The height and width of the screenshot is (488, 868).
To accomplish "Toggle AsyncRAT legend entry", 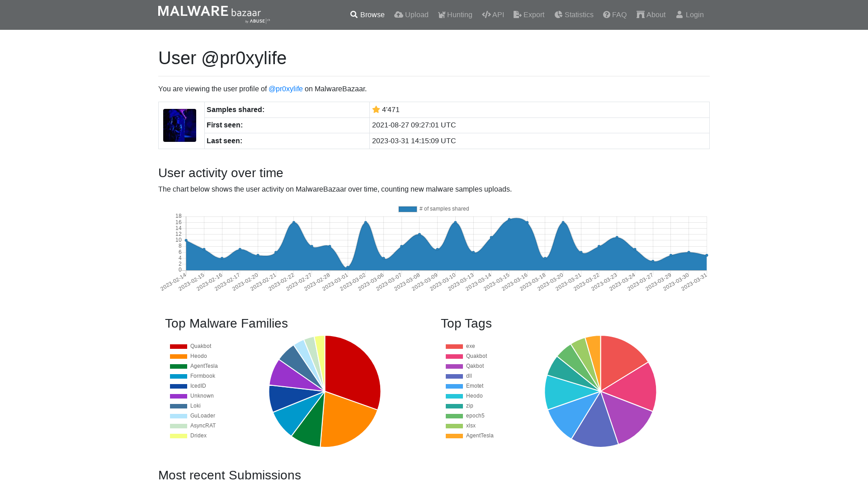I will point(193,426).
